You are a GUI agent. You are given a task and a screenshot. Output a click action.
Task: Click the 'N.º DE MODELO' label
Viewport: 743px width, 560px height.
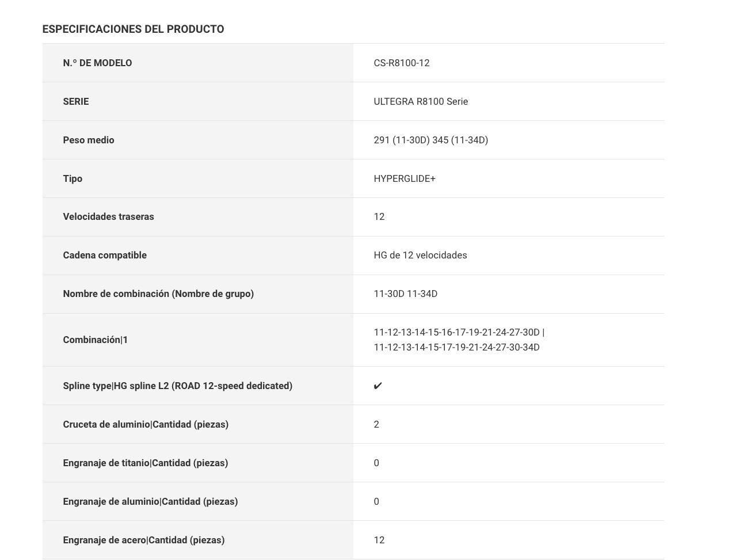click(x=97, y=63)
